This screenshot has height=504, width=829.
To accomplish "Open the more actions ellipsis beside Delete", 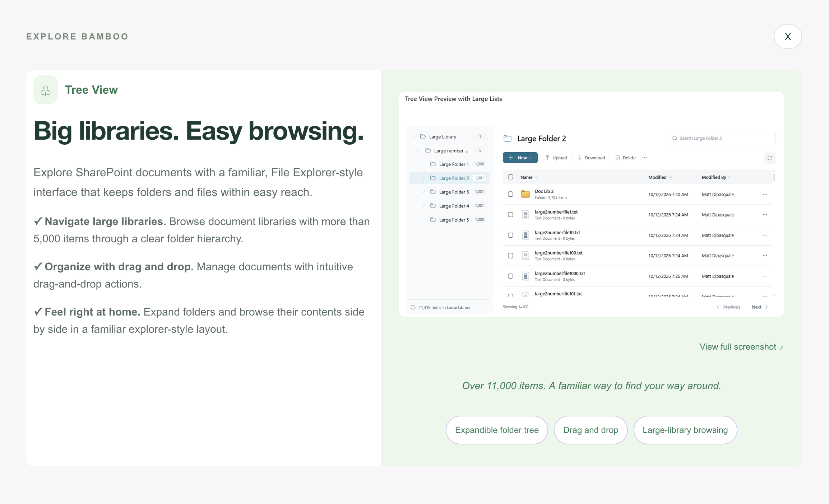I will (645, 158).
